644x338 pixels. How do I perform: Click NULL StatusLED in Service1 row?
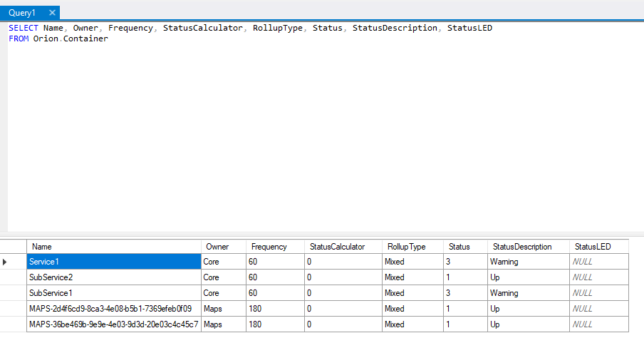tap(599, 262)
